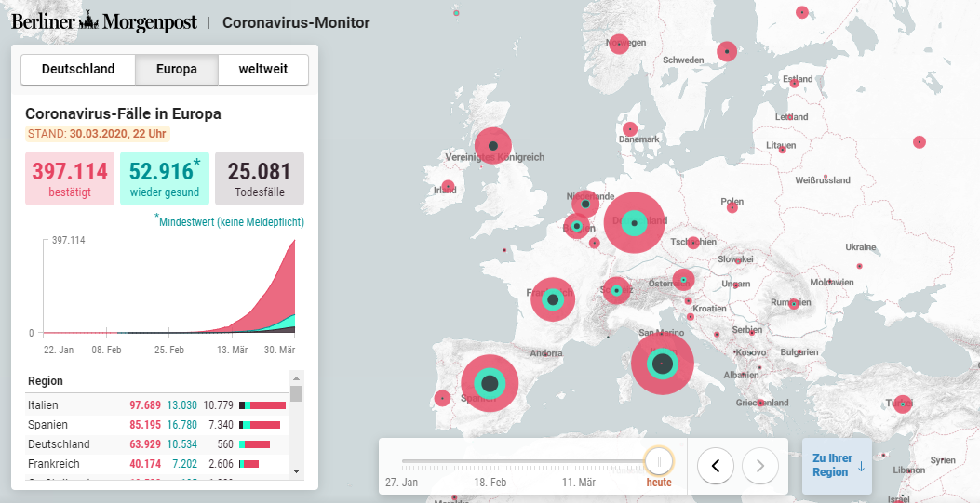The height and width of the screenshot is (503, 980).
Task: Switch to the weltweit view
Action: [x=263, y=70]
